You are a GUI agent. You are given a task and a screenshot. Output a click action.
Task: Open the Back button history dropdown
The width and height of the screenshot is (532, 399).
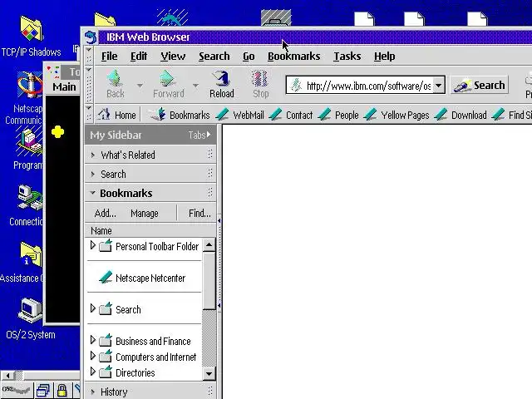pyautogui.click(x=140, y=85)
